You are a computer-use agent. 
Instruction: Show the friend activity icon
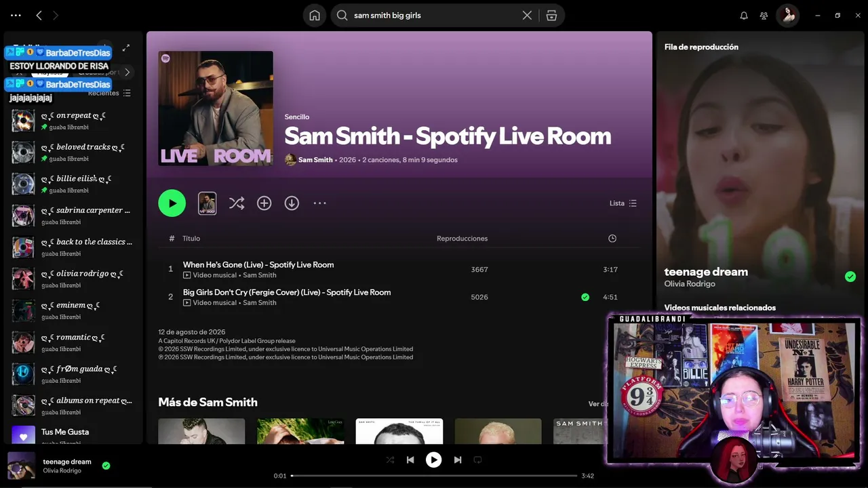764,15
